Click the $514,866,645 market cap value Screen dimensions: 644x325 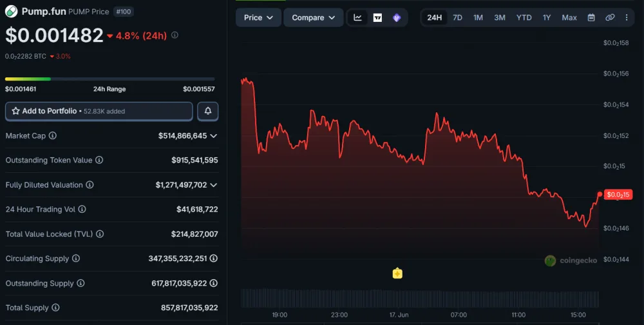point(183,136)
